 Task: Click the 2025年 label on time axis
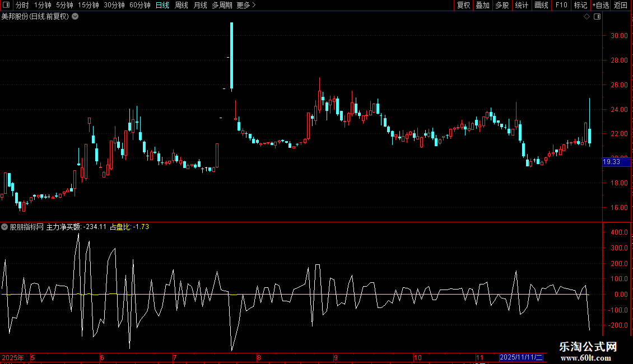13,357
